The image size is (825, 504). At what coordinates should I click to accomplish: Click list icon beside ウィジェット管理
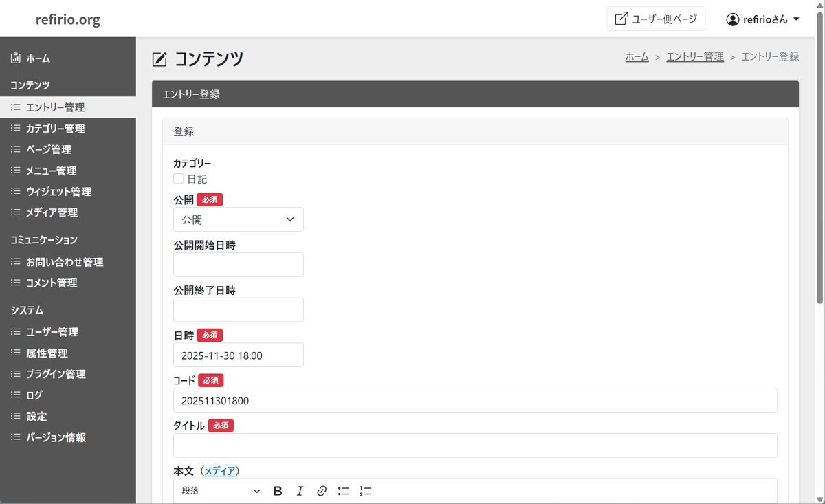pos(16,192)
